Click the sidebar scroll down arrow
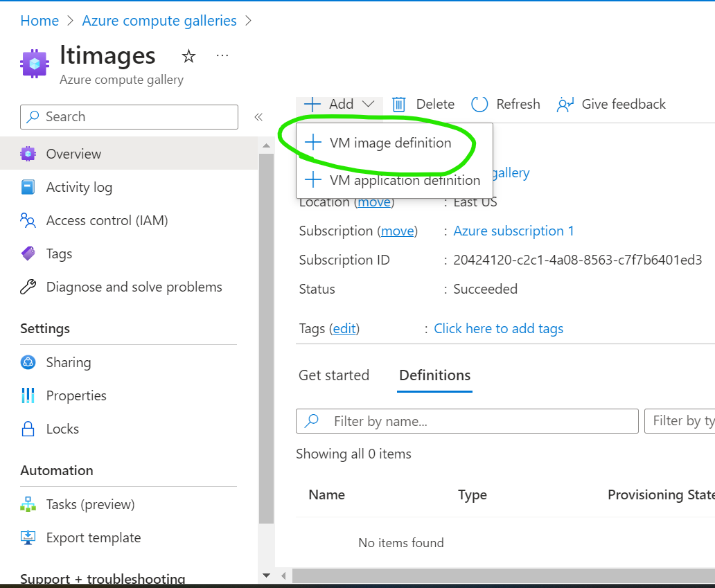The width and height of the screenshot is (715, 588). 266,576
